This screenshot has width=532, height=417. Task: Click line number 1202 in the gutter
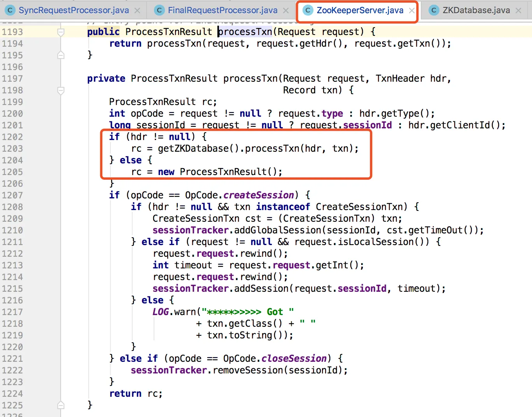12,137
